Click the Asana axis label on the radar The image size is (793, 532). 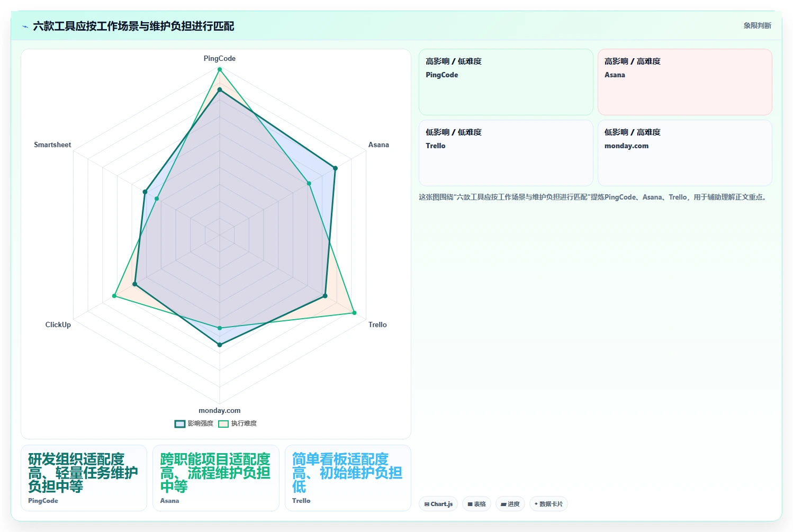pos(379,145)
